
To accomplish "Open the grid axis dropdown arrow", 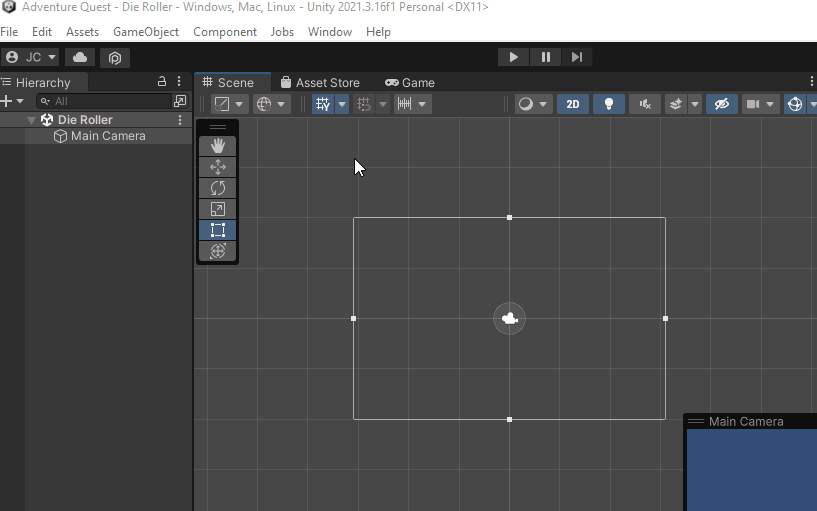I will pyautogui.click(x=342, y=104).
